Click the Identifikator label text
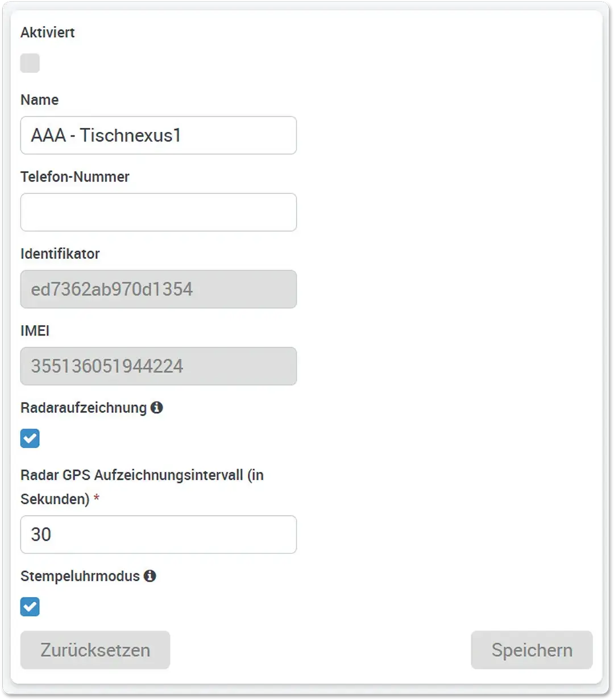Image resolution: width=614 pixels, height=700 pixels. coord(60,254)
